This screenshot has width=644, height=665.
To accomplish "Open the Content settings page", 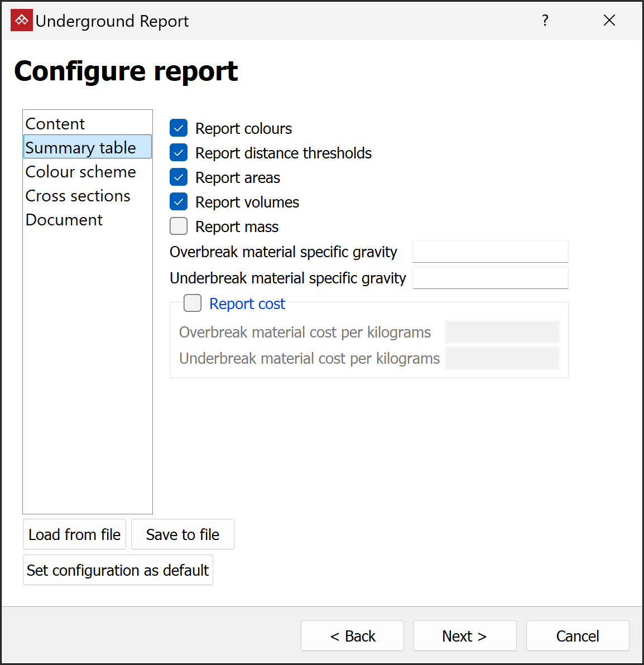I will click(55, 124).
